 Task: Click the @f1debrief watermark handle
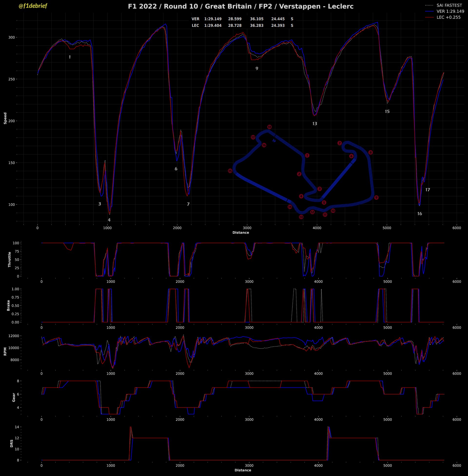(33, 6)
